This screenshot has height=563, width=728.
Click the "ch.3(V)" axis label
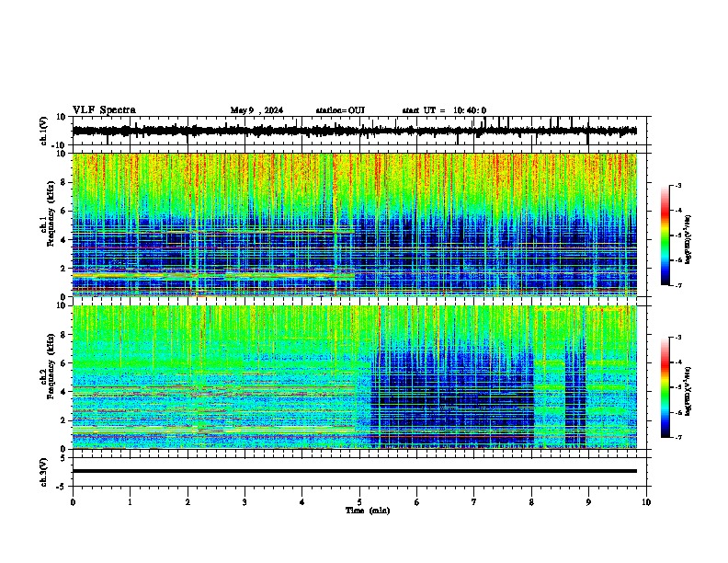pyautogui.click(x=44, y=472)
